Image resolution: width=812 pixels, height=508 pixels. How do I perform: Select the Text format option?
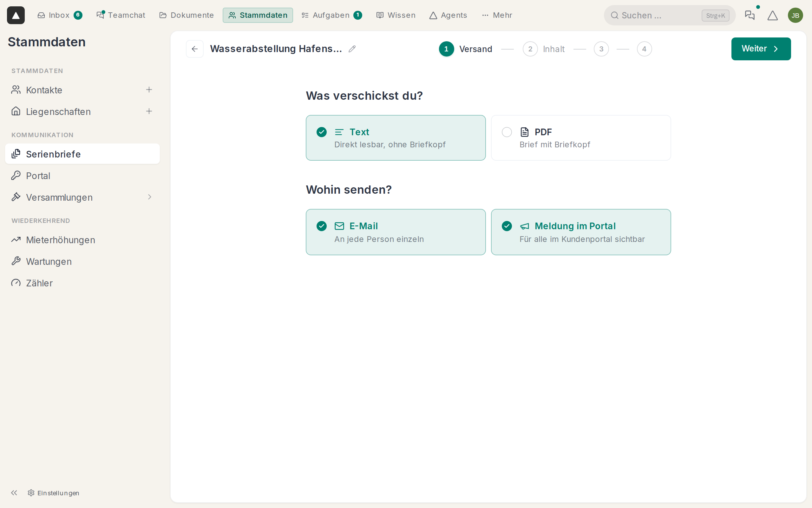[396, 138]
